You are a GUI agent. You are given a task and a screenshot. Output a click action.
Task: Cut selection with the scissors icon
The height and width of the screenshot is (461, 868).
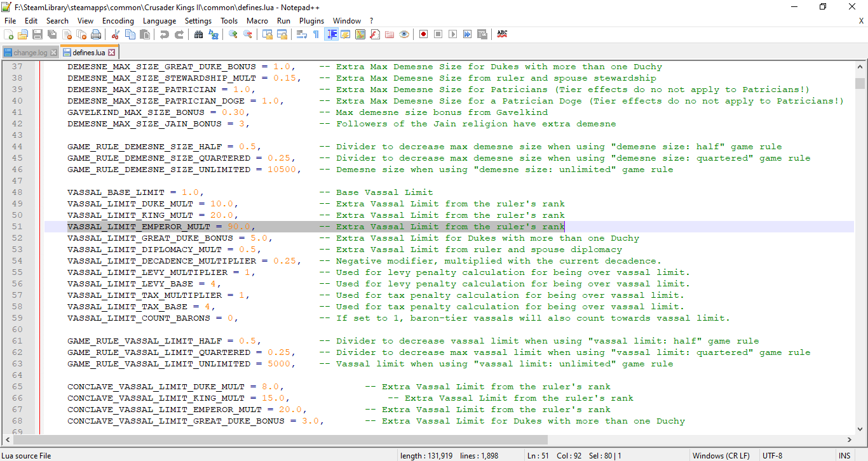(x=115, y=34)
